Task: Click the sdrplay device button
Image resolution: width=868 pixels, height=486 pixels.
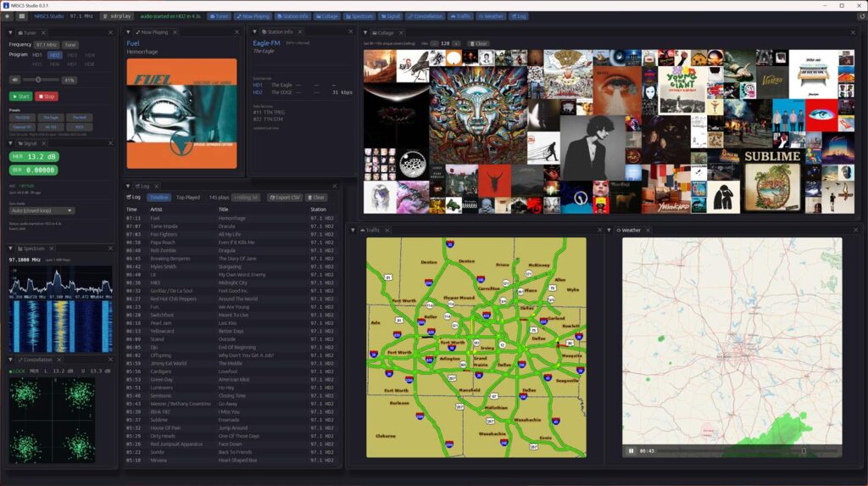Action: (x=117, y=17)
